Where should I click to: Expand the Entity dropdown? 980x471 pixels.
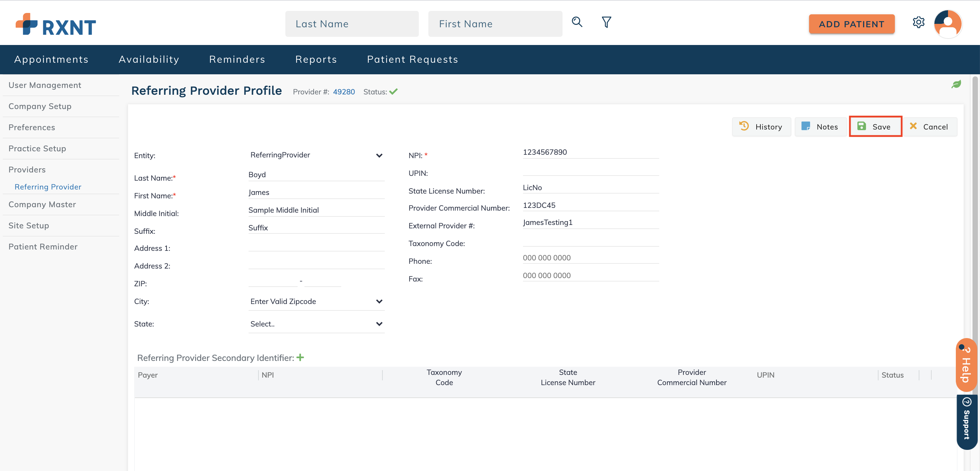pyautogui.click(x=316, y=155)
